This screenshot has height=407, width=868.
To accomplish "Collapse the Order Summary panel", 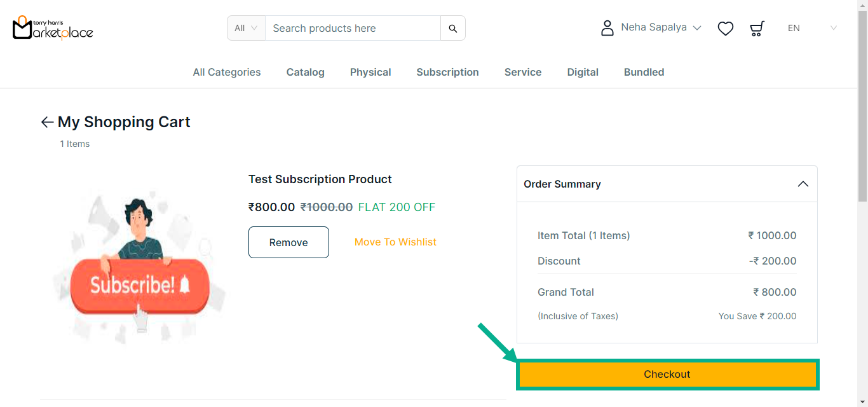I will [x=803, y=184].
